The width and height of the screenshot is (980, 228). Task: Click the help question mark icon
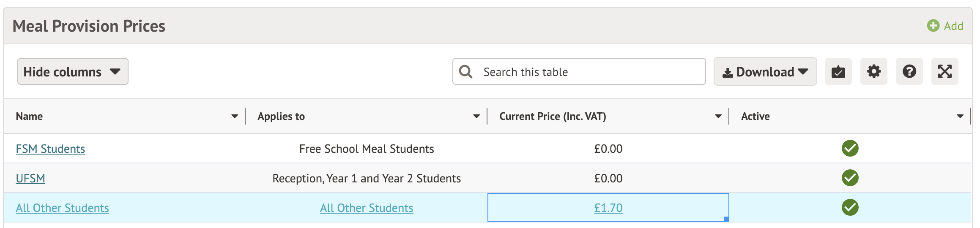[909, 71]
